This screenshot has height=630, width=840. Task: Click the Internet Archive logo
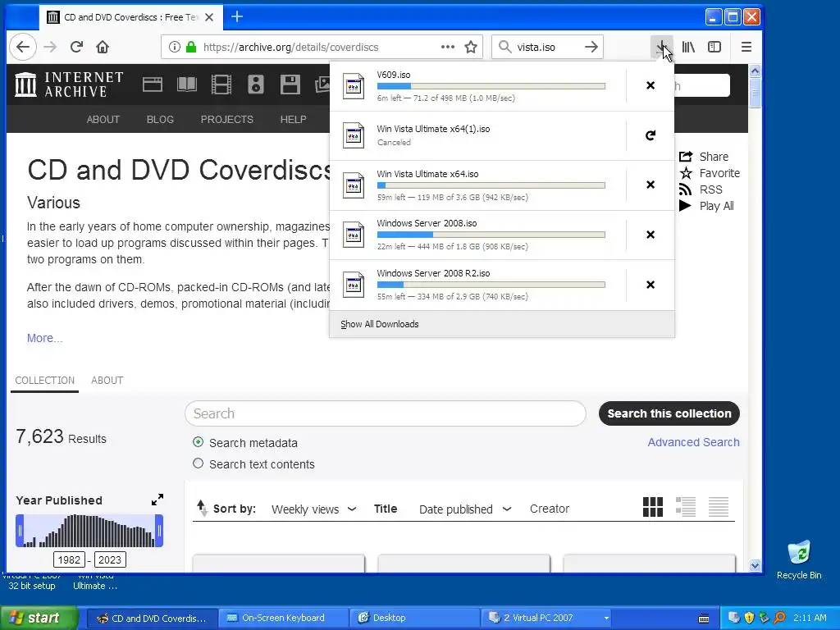(x=69, y=84)
